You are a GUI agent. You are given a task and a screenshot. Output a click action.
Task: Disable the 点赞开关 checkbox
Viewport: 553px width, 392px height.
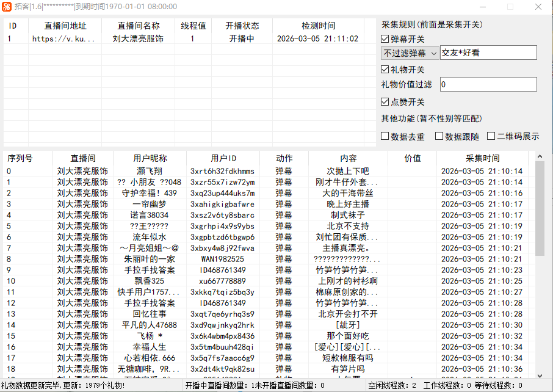(385, 103)
